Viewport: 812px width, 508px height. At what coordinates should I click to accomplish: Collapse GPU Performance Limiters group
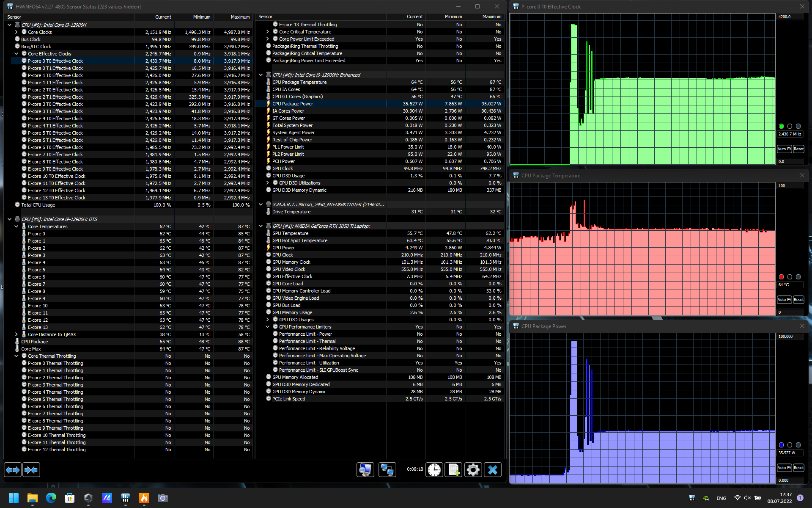point(268,327)
